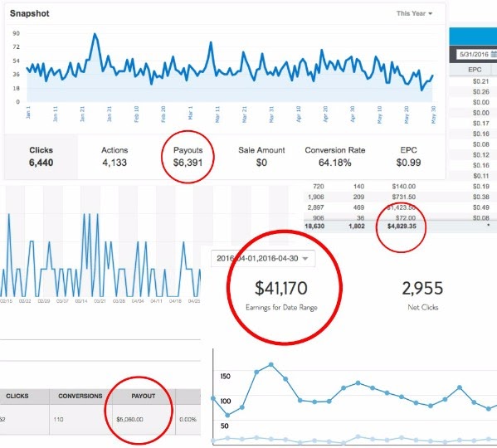
Task: Open the calendar icon beside 5/31/2016
Action: click(494, 55)
